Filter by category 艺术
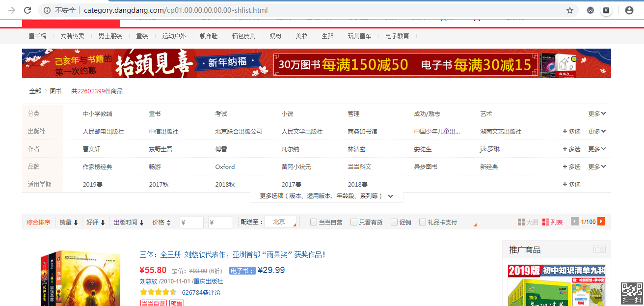Image resolution: width=644 pixels, height=306 pixels. click(486, 113)
